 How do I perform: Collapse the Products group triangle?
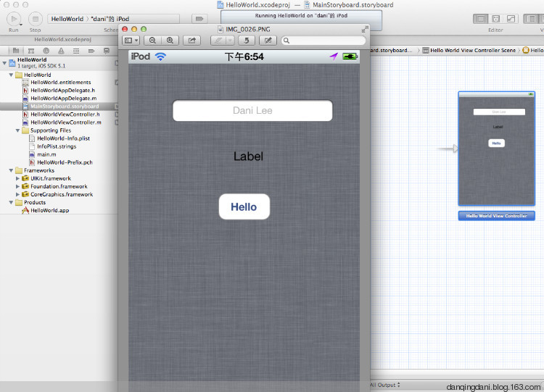coord(11,202)
